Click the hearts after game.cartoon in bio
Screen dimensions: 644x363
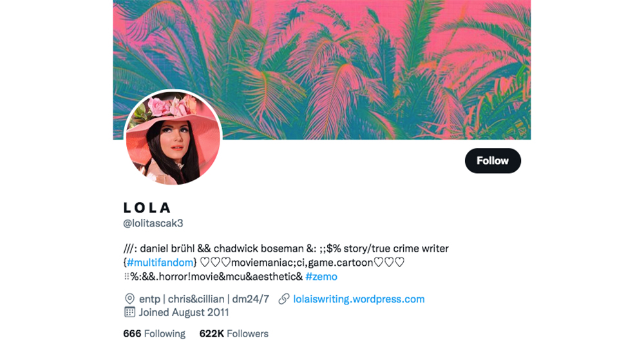pos(389,262)
